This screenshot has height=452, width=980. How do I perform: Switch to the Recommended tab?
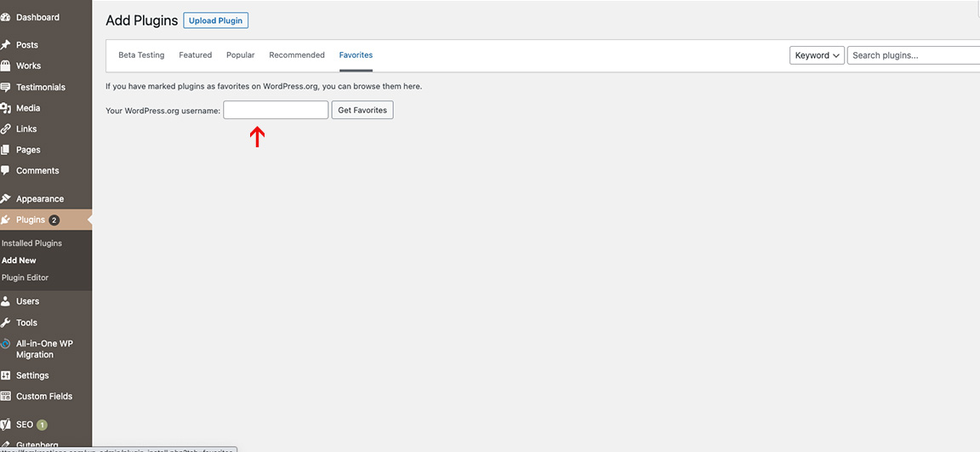coord(297,55)
